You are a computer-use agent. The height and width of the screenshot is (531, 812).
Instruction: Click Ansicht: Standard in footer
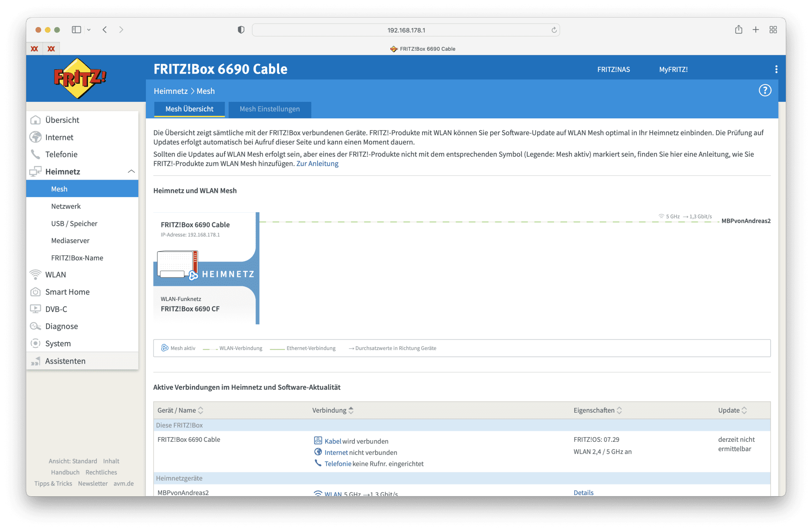73,461
